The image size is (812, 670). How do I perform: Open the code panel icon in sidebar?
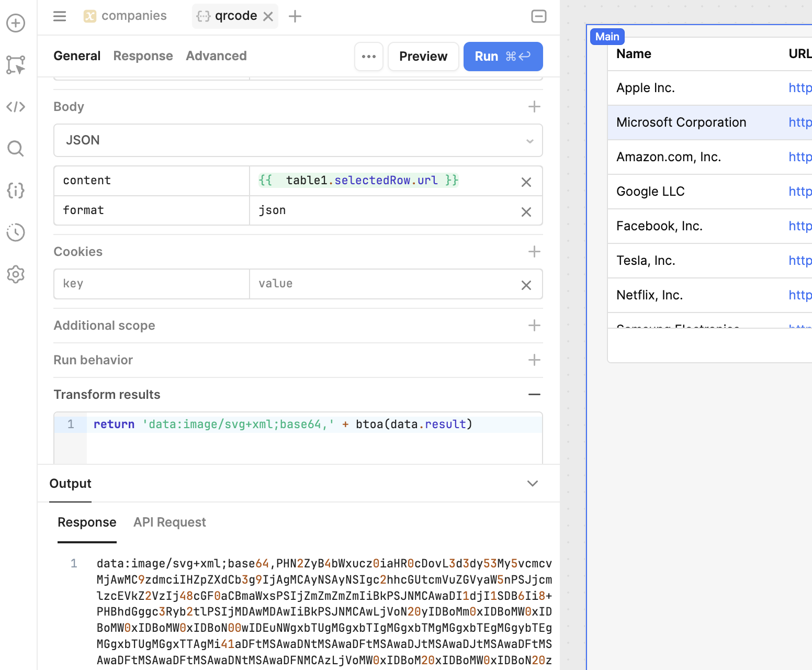click(16, 107)
